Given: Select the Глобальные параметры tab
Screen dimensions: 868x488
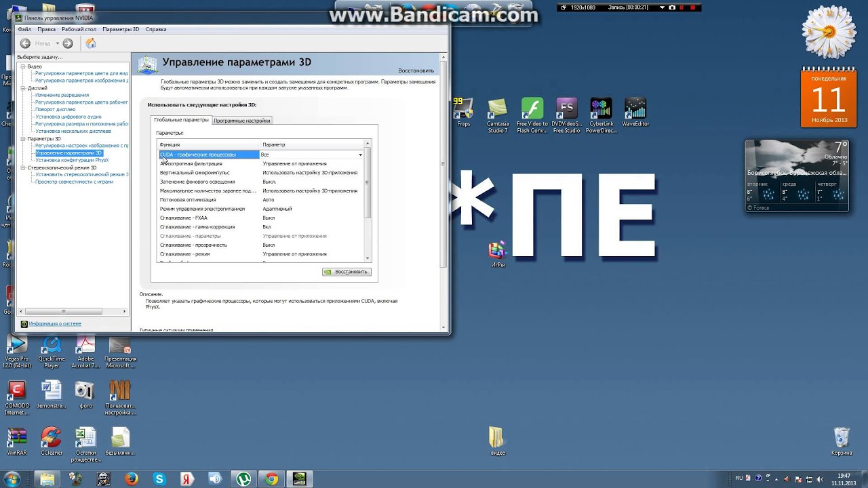Looking at the screenshot, I should pos(181,120).
